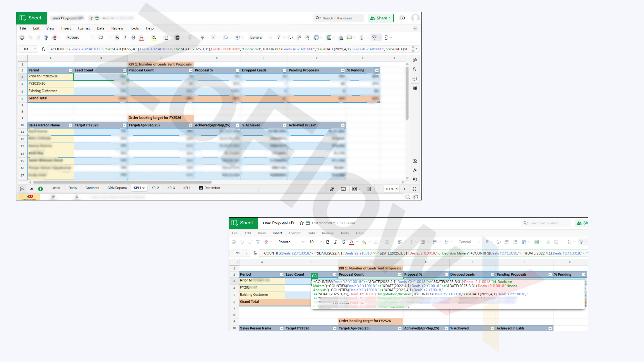Click the info icon beside Share in the top window

click(x=402, y=18)
